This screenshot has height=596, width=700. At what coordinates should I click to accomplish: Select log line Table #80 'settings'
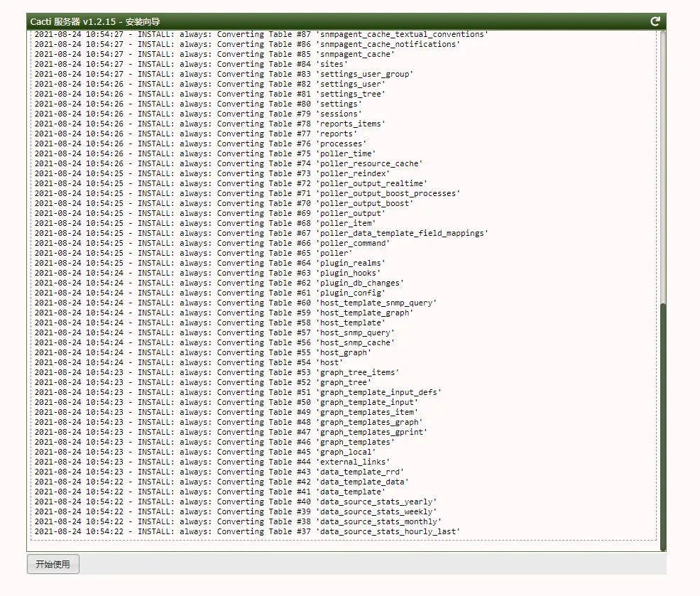point(198,104)
